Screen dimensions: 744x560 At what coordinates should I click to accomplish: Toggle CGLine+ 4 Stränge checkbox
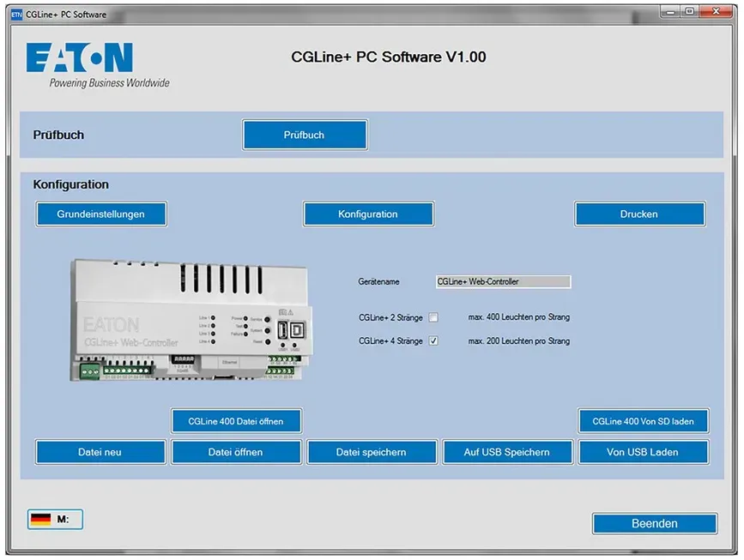[x=433, y=341]
